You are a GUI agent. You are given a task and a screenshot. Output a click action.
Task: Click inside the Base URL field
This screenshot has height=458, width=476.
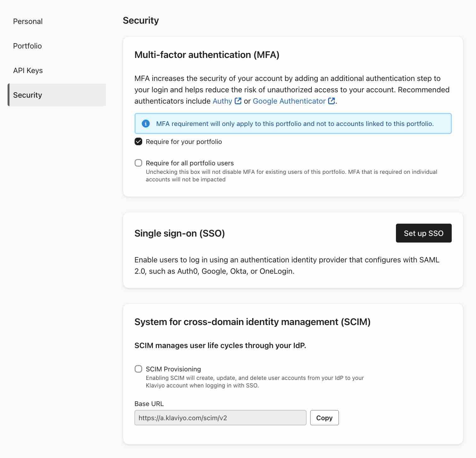[x=220, y=418]
